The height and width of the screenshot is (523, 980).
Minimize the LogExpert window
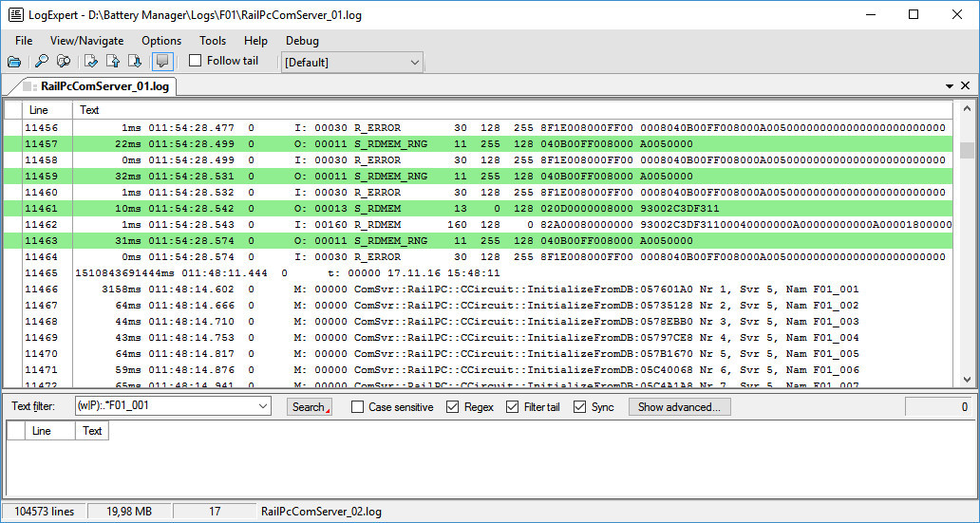[x=870, y=15]
